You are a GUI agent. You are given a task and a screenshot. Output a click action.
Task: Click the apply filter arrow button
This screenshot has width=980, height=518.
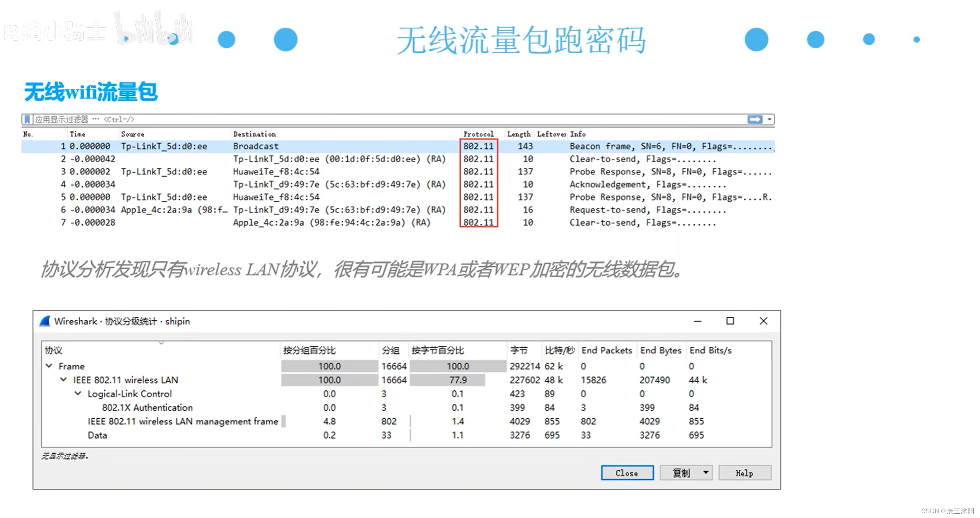[x=755, y=119]
